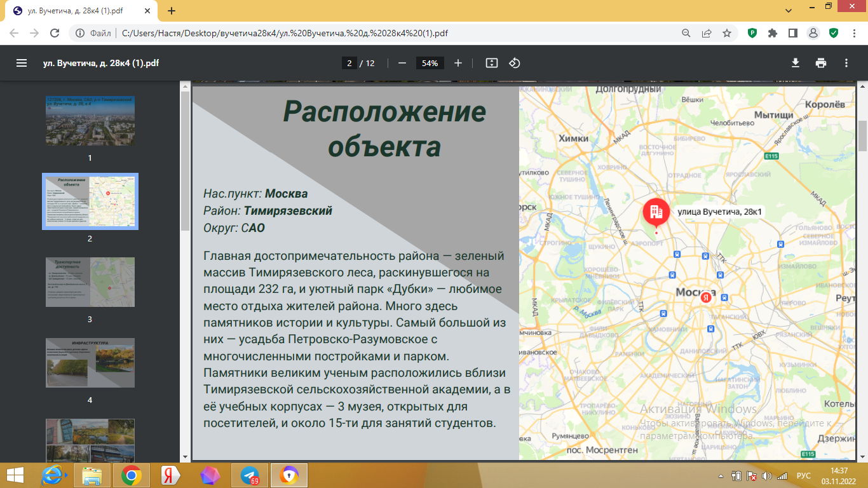Viewport: 868px width, 488px height.
Task: Click the page number input field
Action: [x=349, y=63]
